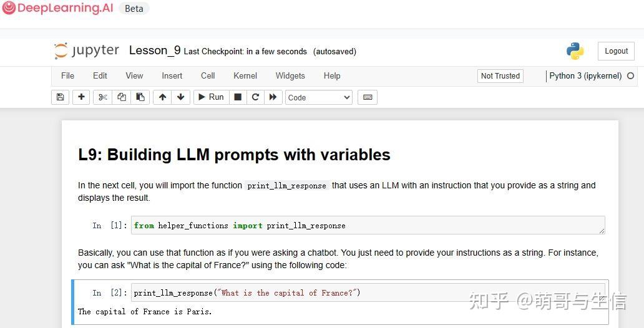Insert a cell below with the plus icon
644x328 pixels.
81,97
